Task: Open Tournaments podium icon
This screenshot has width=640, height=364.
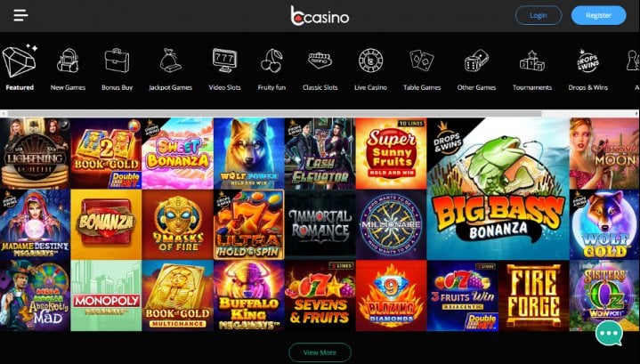Action: [531, 61]
